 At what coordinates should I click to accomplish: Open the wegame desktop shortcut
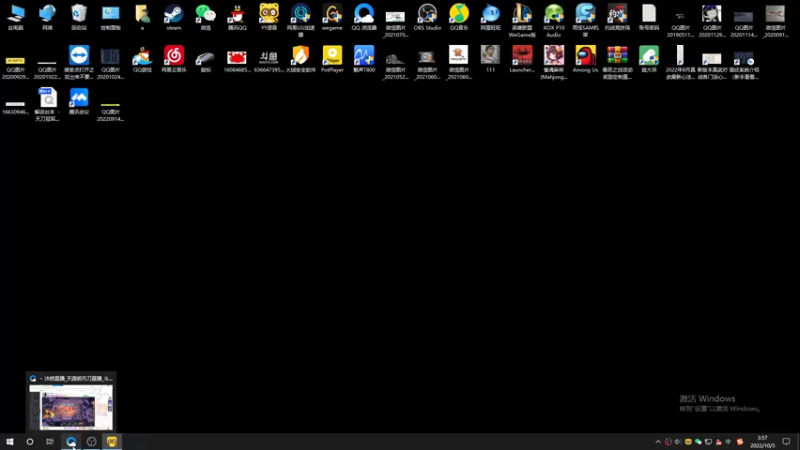(332, 17)
